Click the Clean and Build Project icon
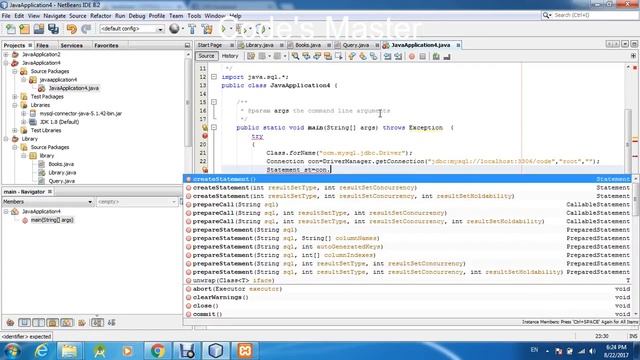Screen dimensions: 640x360 [x=207, y=29]
